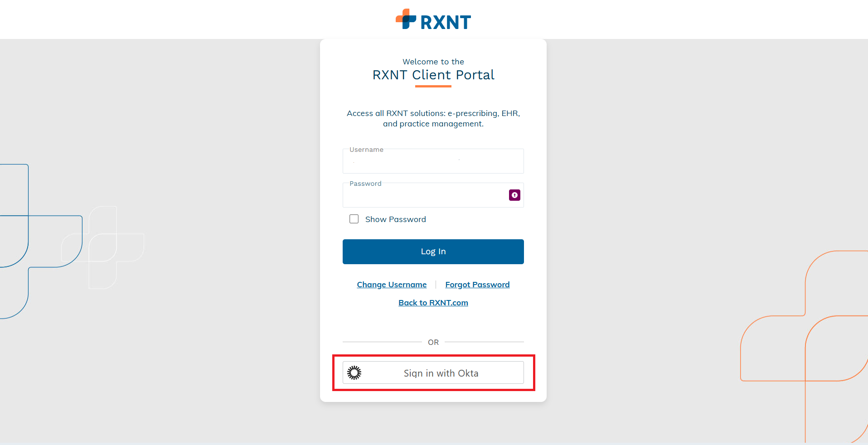Click the red-highlighted Okta sign-in area
The height and width of the screenshot is (445, 868).
[433, 372]
